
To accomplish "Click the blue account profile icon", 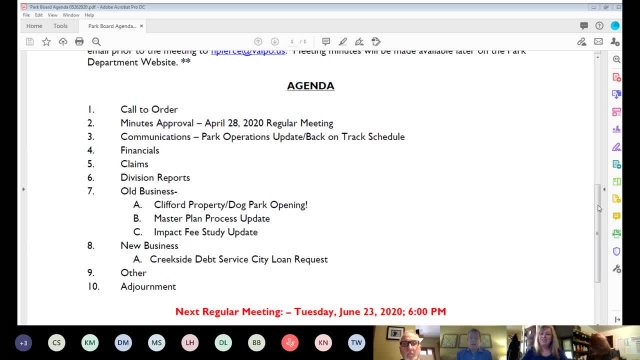I will tap(615, 26).
